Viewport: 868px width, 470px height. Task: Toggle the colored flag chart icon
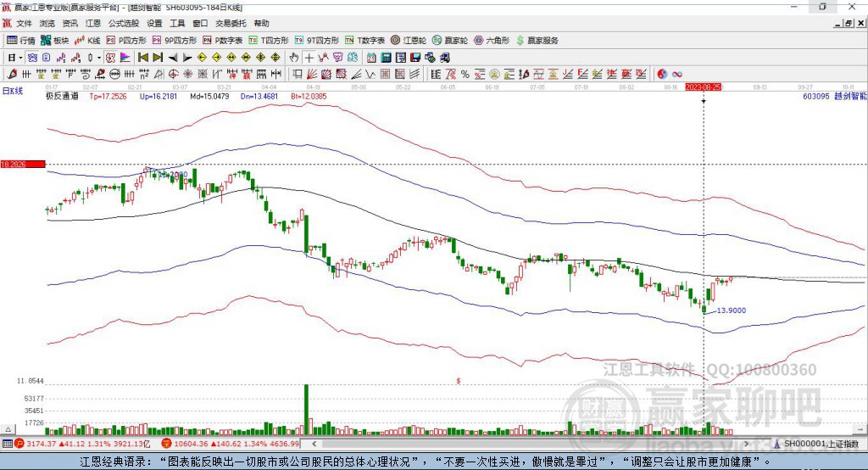pos(125,58)
